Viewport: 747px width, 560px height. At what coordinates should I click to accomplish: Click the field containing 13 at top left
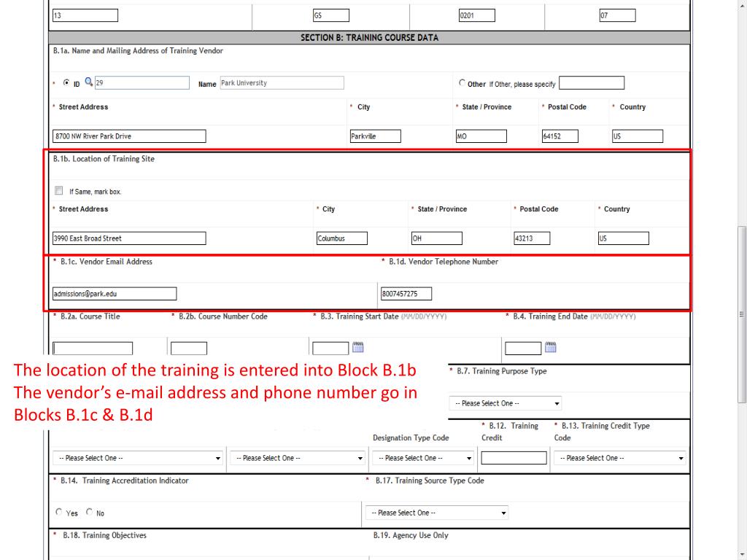pyautogui.click(x=85, y=15)
